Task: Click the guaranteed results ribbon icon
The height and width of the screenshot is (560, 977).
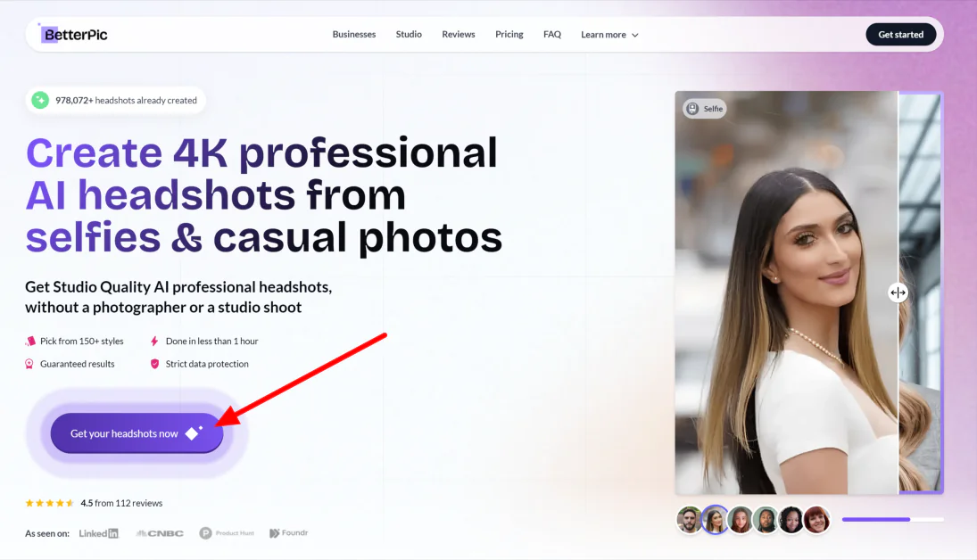Action: point(29,364)
